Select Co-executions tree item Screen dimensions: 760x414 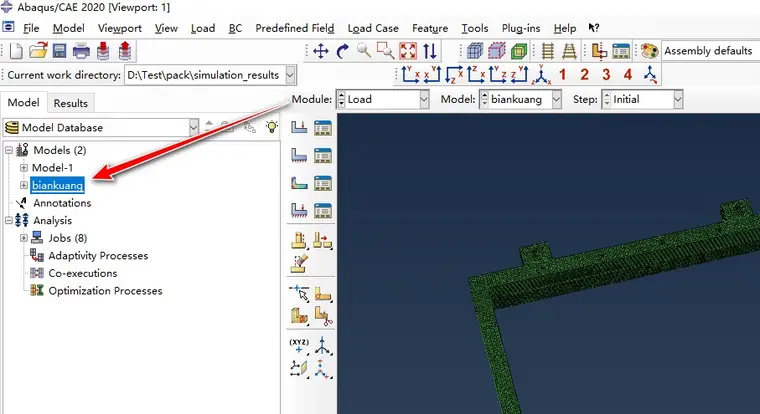pyautogui.click(x=83, y=273)
